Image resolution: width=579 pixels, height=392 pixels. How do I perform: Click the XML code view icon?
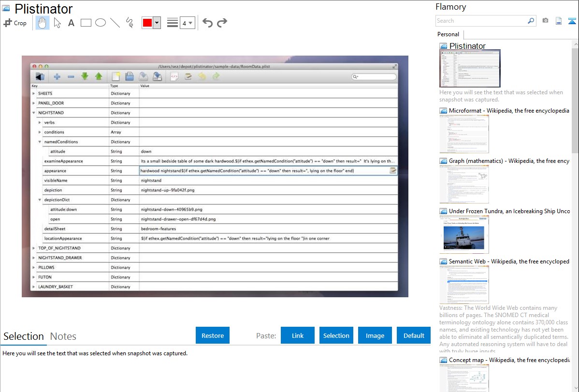(174, 76)
